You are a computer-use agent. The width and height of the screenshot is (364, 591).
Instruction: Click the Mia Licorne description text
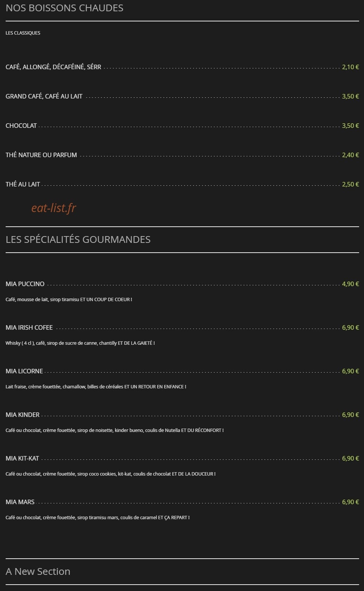[x=96, y=386]
